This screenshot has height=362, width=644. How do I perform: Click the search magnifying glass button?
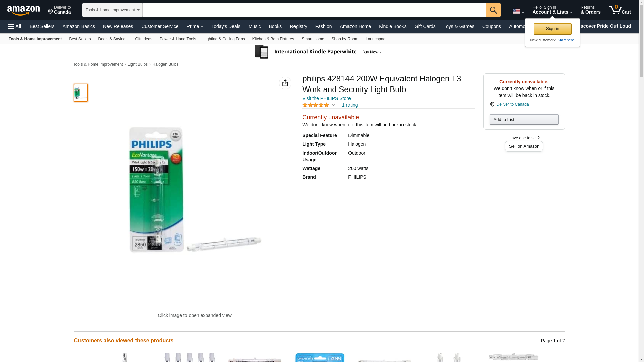point(493,10)
